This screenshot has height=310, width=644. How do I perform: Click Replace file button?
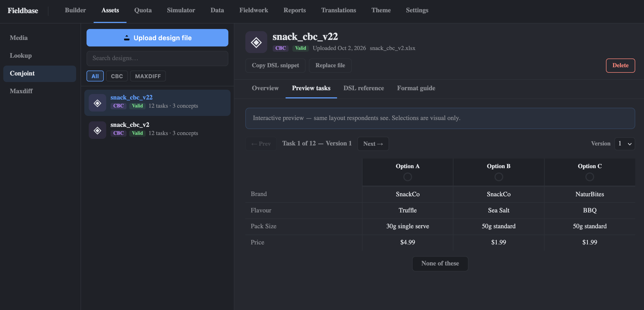pos(330,66)
